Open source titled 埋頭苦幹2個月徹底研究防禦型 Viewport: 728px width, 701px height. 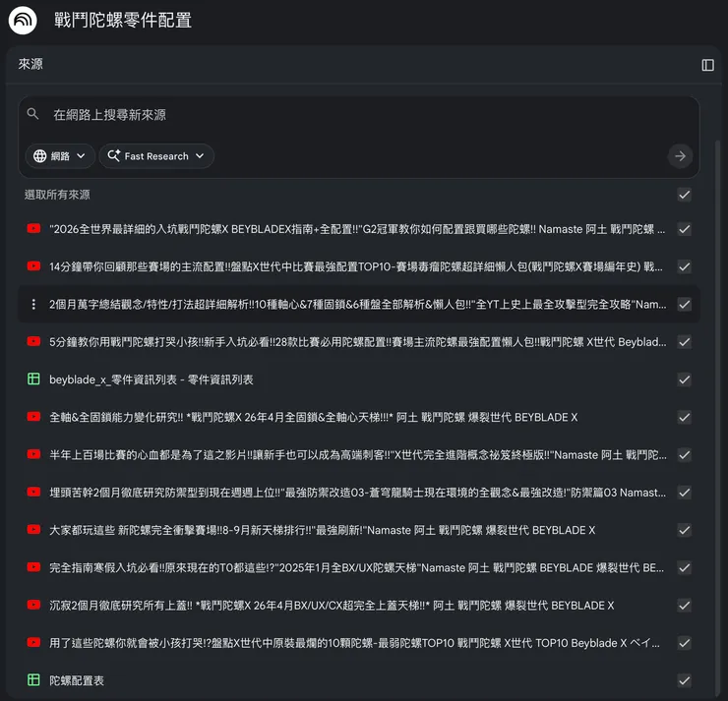pos(357,493)
